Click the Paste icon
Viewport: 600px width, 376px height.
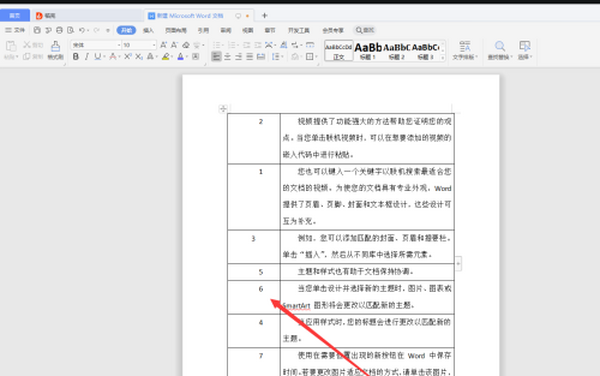(11, 46)
